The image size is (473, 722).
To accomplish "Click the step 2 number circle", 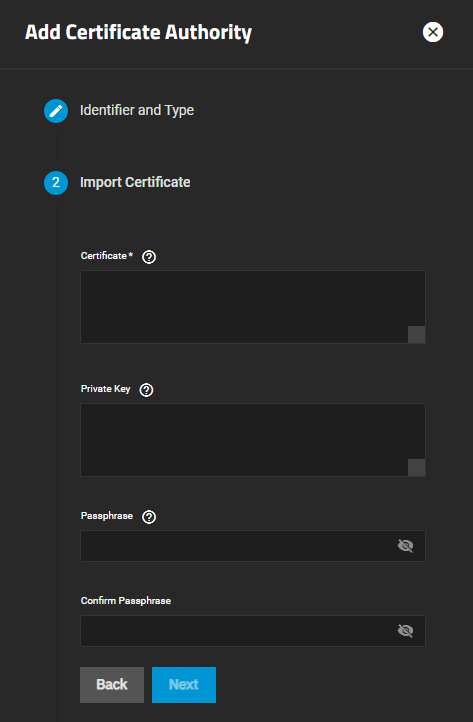I will click(56, 183).
